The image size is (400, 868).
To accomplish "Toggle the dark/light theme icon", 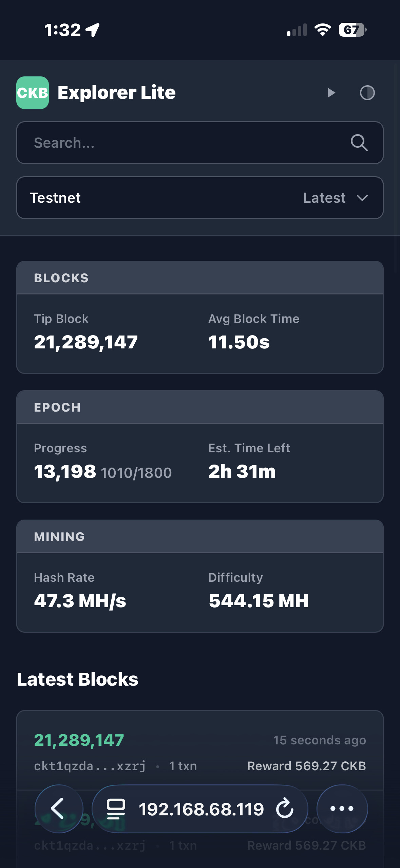I will coord(367,93).
